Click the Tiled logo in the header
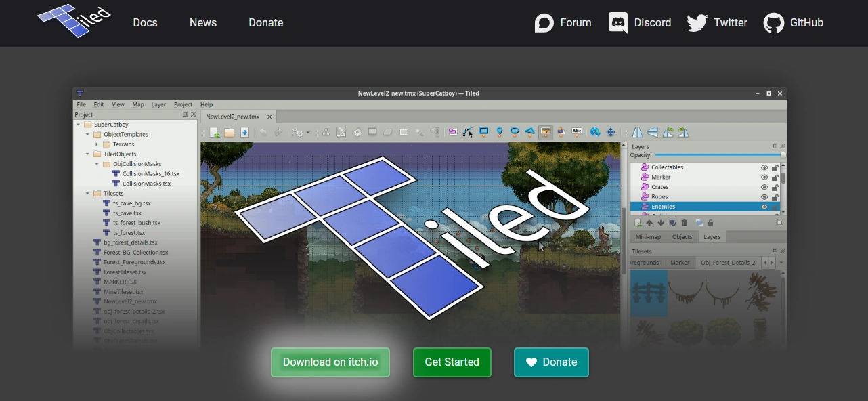 74,20
